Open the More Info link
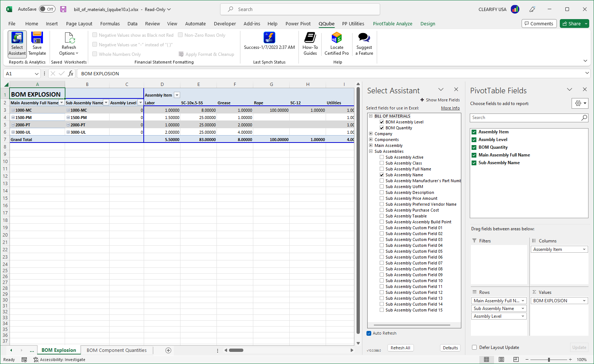 450,108
